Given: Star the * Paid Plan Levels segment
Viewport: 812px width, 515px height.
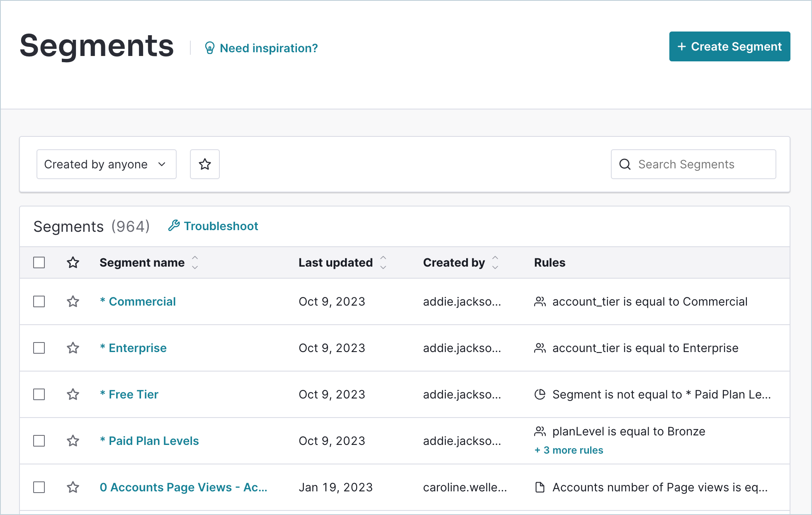Looking at the screenshot, I should (73, 441).
